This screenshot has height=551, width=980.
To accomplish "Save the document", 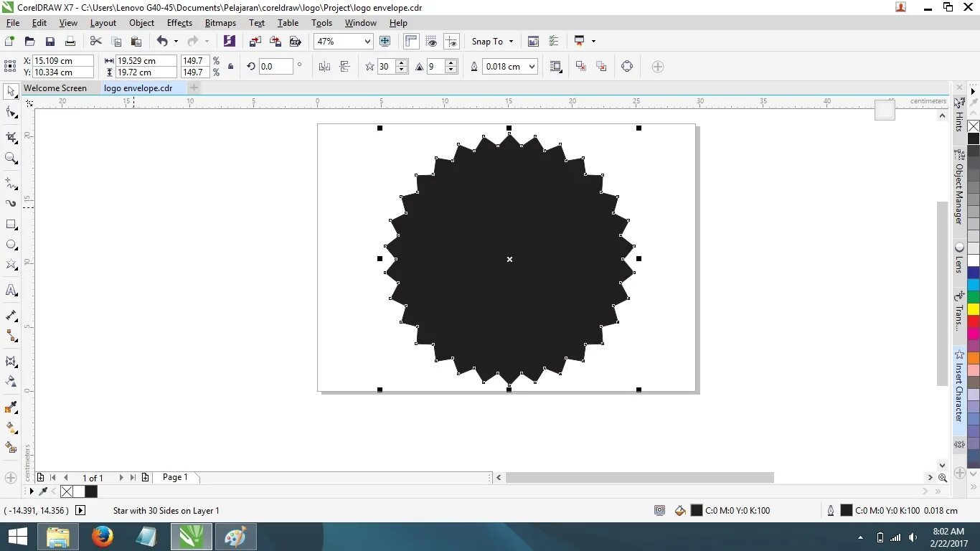I will point(50,42).
